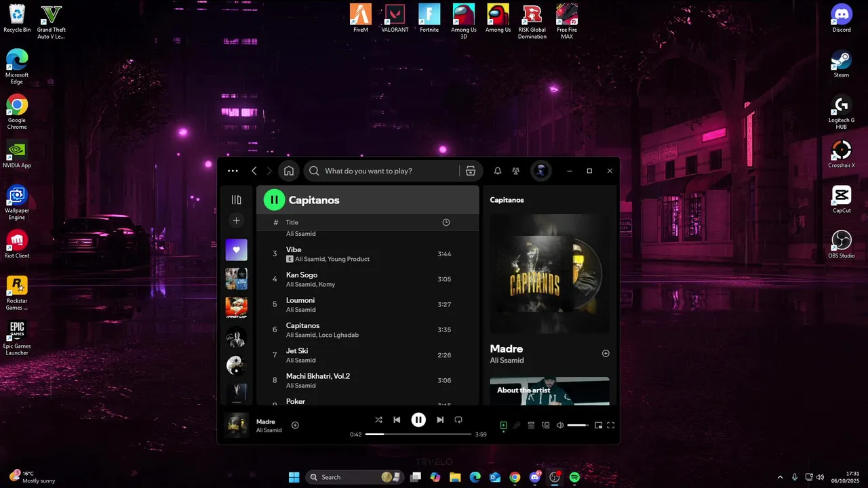Open the weather widget showing 16°C
This screenshot has height=488, width=868.
[x=32, y=477]
